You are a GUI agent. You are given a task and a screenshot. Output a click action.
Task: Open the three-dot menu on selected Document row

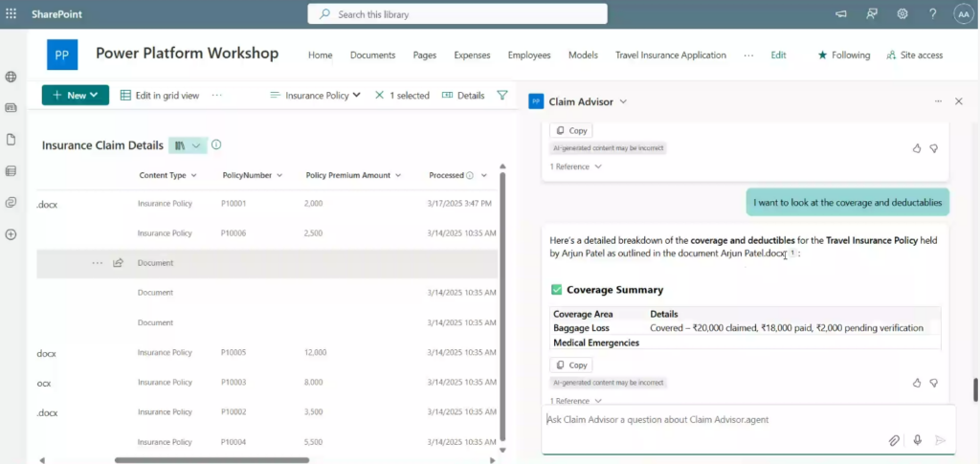[97, 263]
